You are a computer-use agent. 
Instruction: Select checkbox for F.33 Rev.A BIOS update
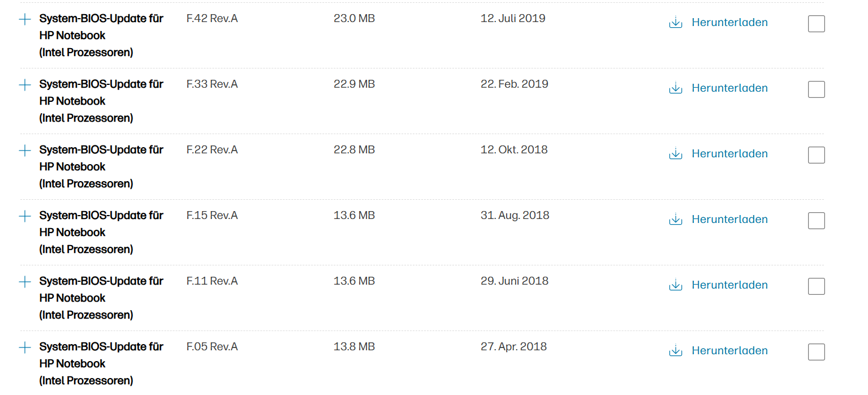pos(817,89)
